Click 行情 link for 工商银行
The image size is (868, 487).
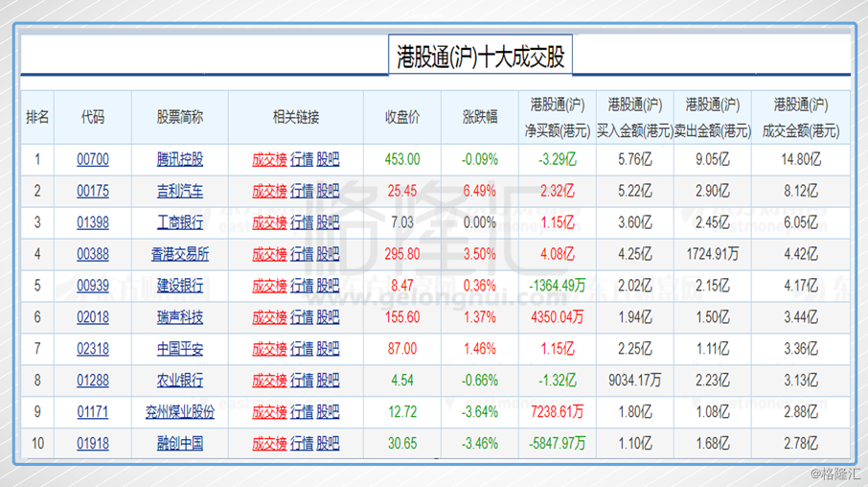pos(302,222)
